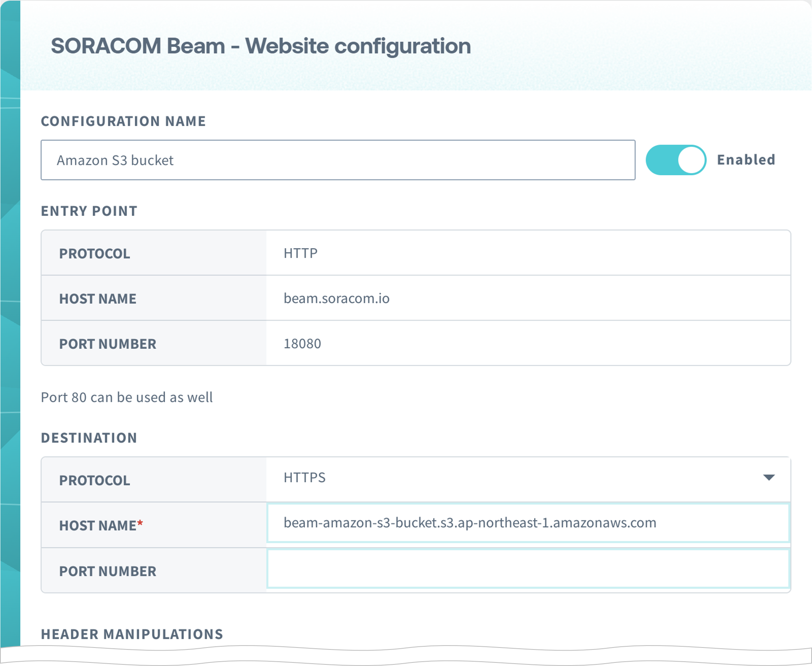Click the DESTINATION section heading
This screenshot has width=812, height=666.
[89, 437]
